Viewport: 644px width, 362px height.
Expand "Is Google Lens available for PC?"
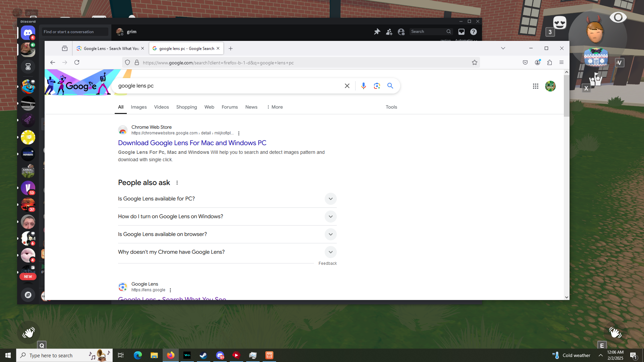click(x=330, y=199)
